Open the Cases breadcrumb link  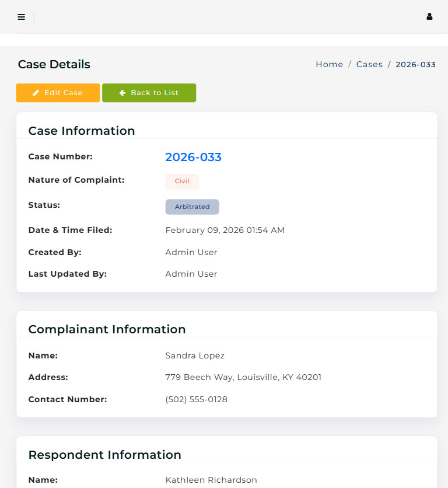pyautogui.click(x=369, y=64)
